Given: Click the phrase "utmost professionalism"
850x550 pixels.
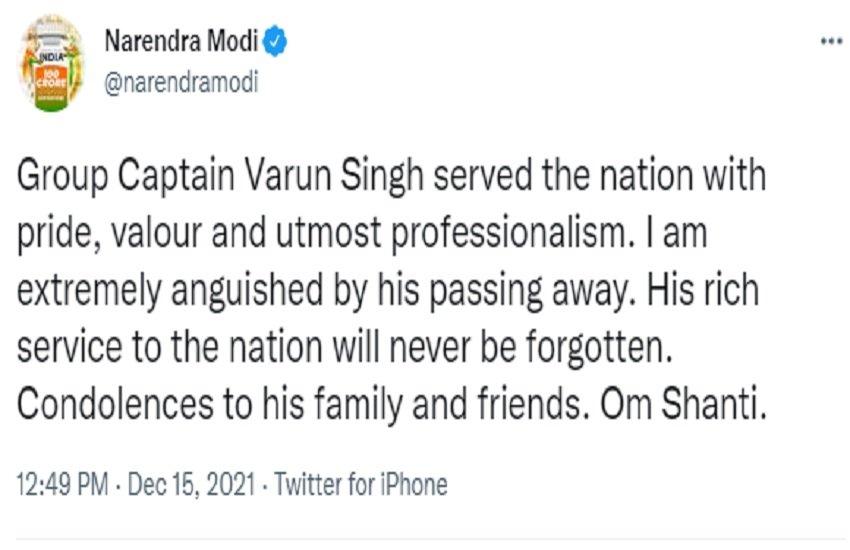Looking at the screenshot, I should tap(454, 234).
